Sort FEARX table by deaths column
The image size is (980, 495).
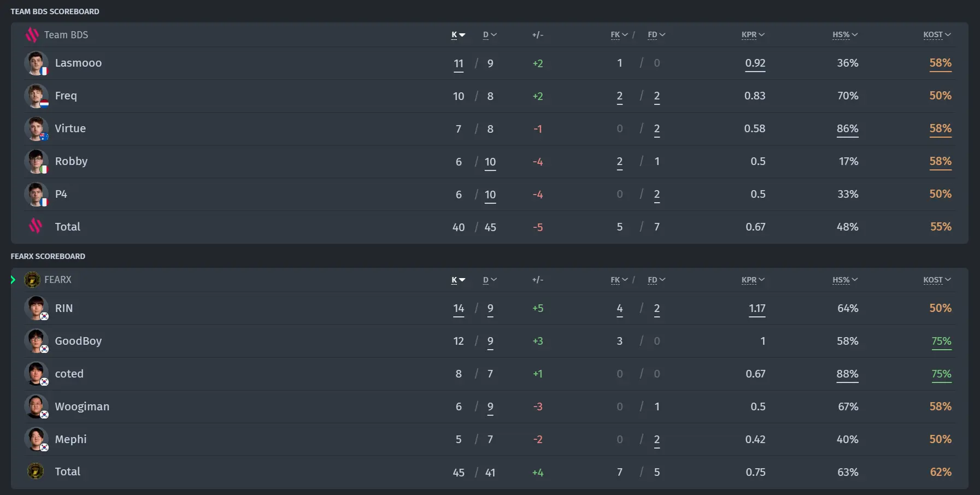[490, 280]
